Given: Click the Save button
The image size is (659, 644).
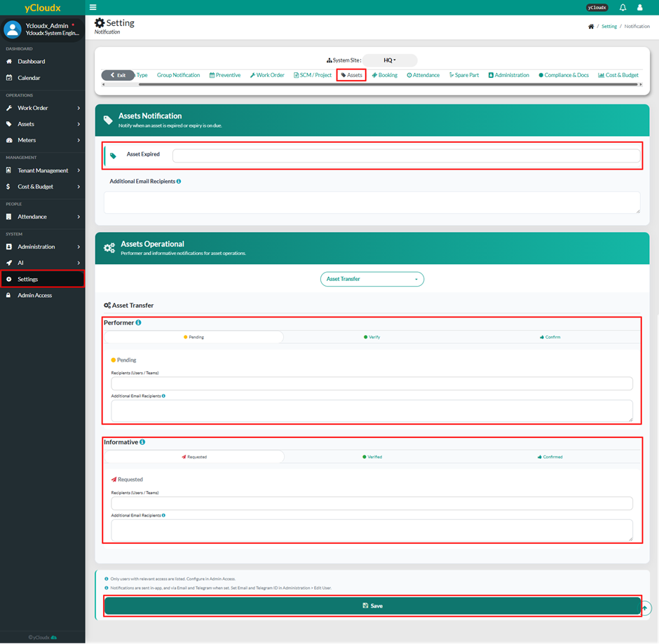Looking at the screenshot, I should point(372,605).
